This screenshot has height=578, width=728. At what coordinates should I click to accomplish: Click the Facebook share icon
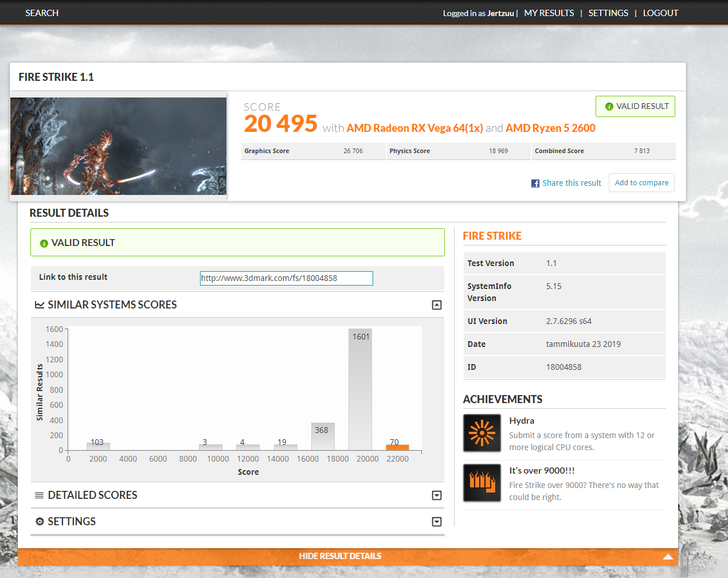(535, 183)
